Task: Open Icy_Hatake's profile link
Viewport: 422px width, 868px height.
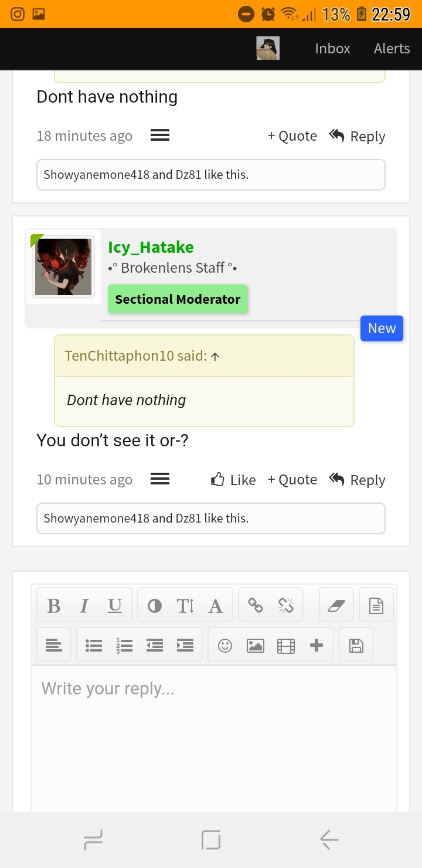Action: click(151, 247)
